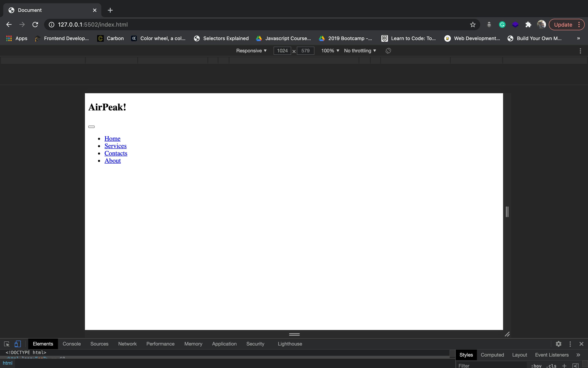Open the Javascript Course bookmark

[x=284, y=38]
